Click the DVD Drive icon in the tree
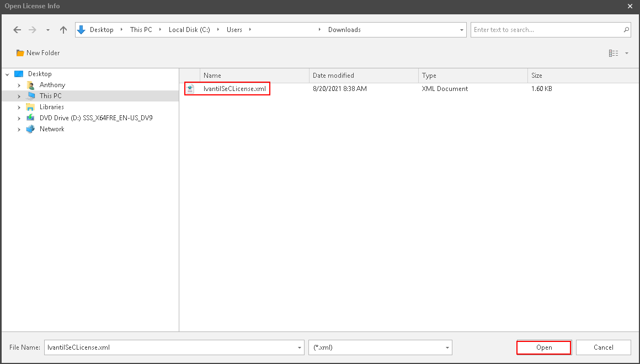 coord(30,117)
